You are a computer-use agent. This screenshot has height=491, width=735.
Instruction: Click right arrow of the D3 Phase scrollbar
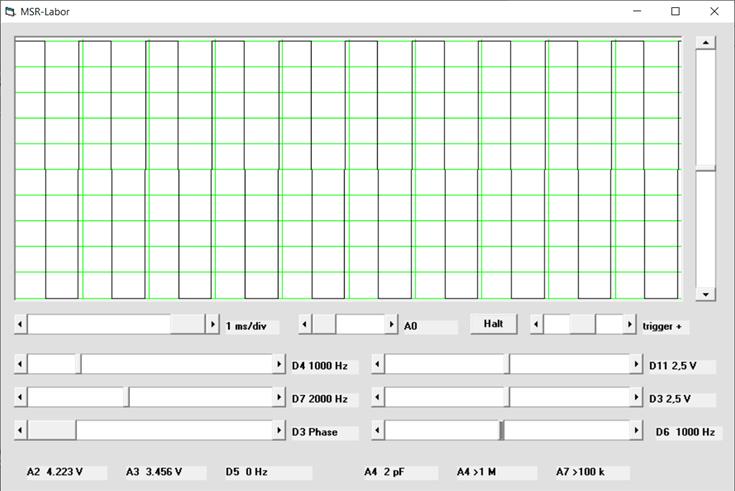pos(279,431)
